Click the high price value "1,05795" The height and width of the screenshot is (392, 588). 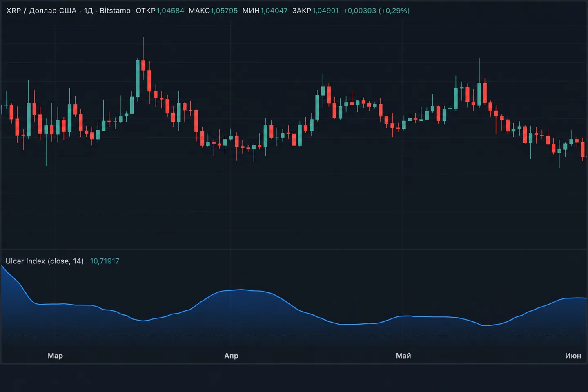coord(224,11)
